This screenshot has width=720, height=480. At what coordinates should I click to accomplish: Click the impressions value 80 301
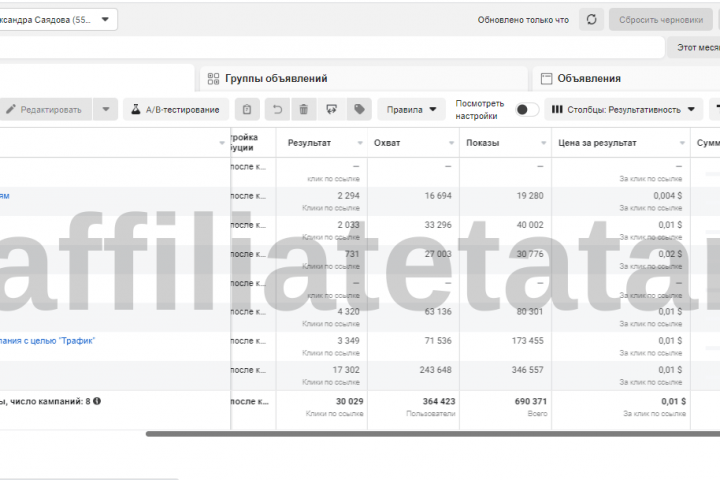[530, 311]
